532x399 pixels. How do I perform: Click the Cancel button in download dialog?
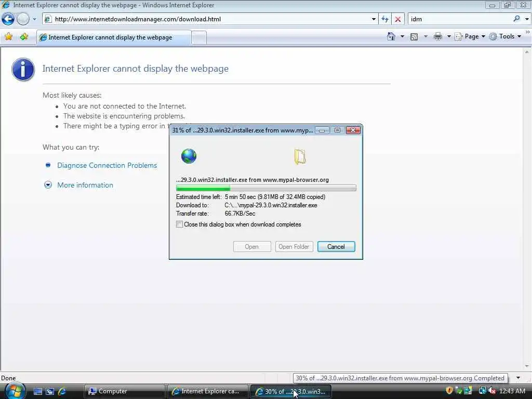coord(336,247)
